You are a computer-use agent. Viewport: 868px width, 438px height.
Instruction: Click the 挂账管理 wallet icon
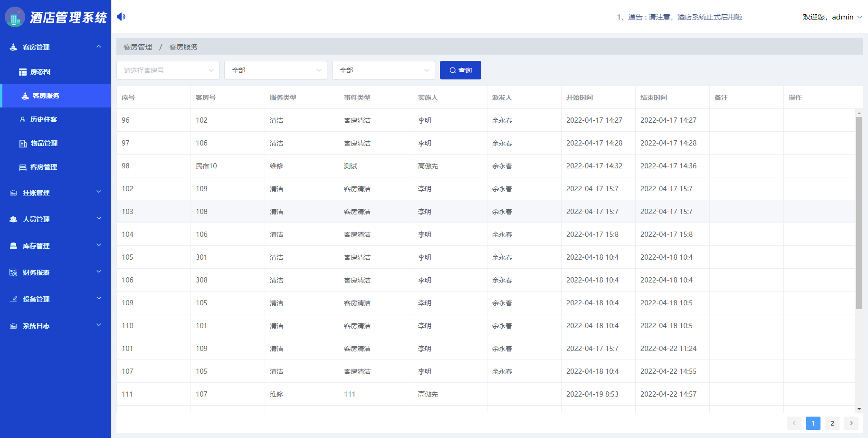[13, 193]
